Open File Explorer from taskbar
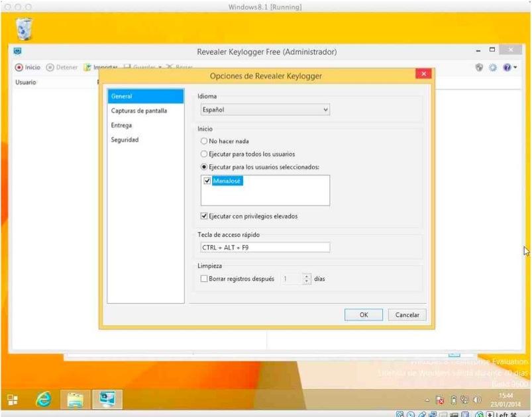This screenshot has width=532, height=417. click(x=76, y=398)
